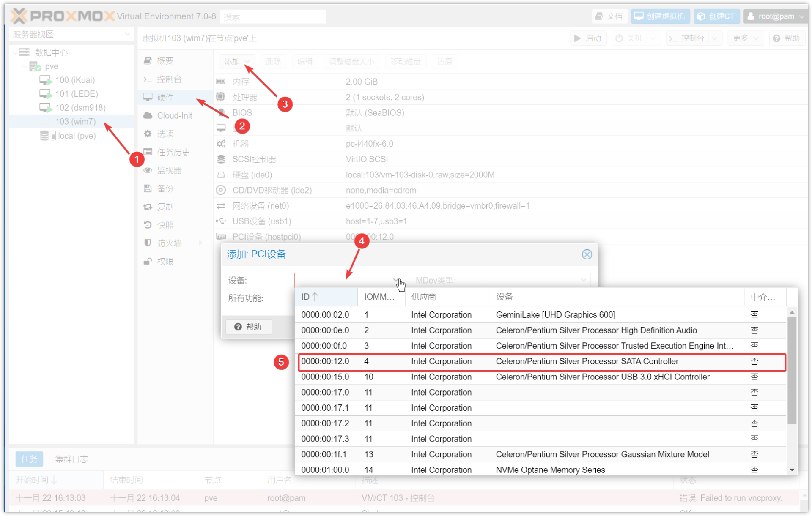This screenshot has height=516, width=812.
Task: Collapse the pve node tree
Action: (25, 66)
